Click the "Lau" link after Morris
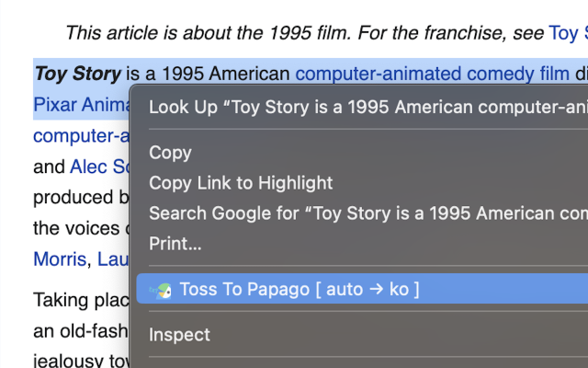The width and height of the screenshot is (588, 368). 111,259
